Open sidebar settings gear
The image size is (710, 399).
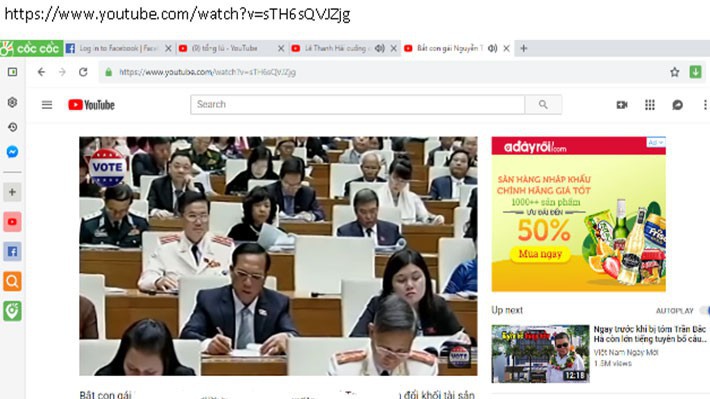(x=12, y=102)
